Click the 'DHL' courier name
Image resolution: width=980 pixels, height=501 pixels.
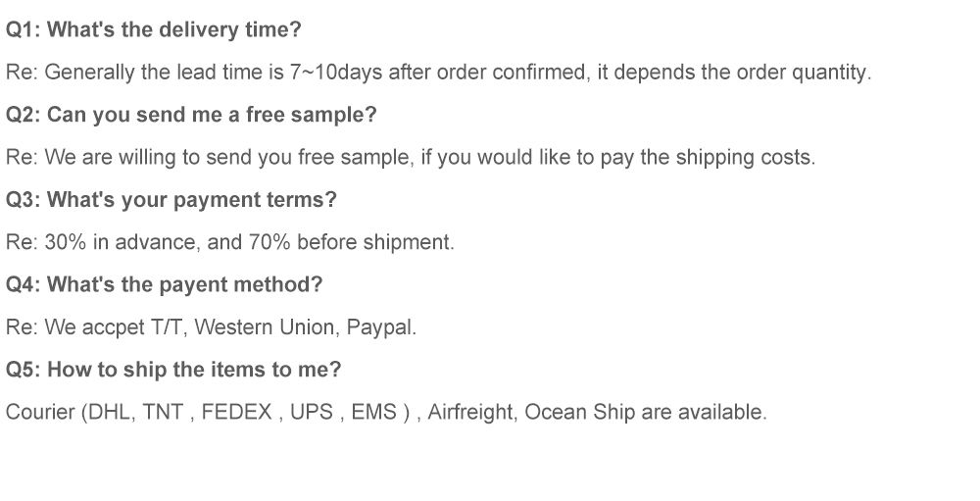click(x=109, y=413)
